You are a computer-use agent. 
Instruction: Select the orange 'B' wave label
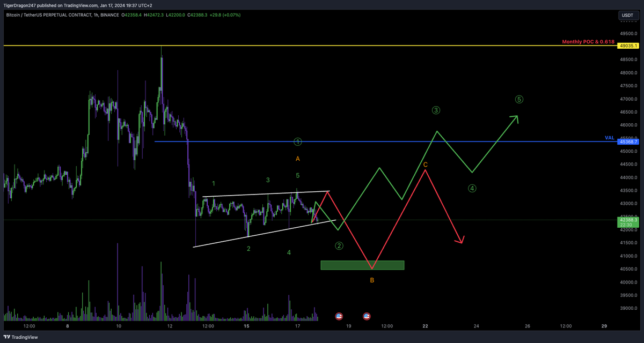[x=372, y=280]
